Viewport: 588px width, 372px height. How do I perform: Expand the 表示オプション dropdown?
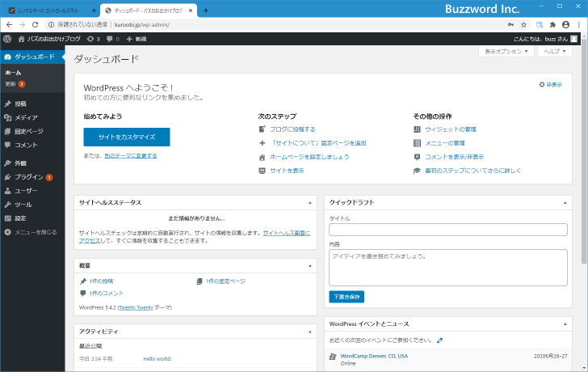point(507,51)
